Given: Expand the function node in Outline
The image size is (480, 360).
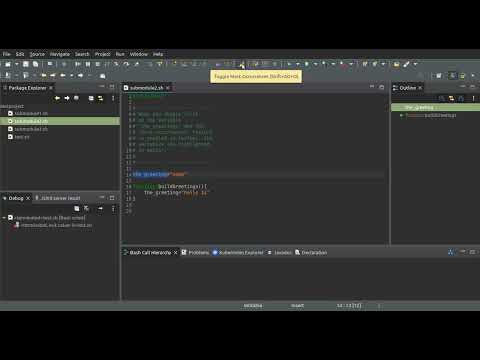Looking at the screenshot, I should [x=402, y=115].
